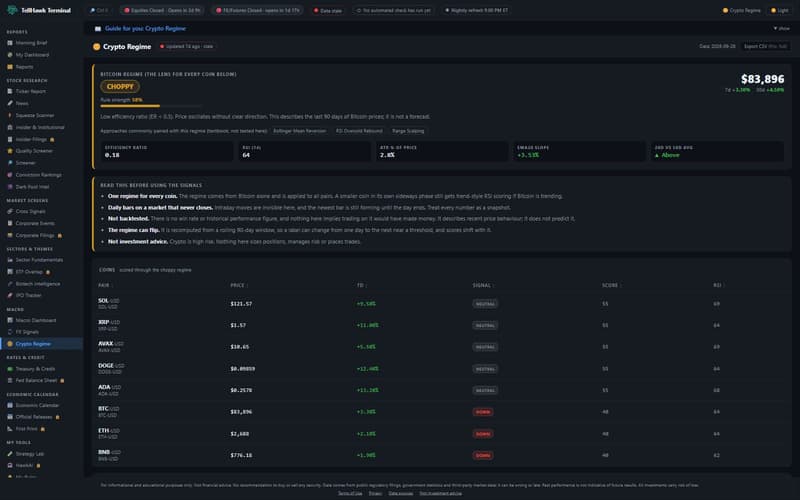
Task: Open Guide for you: Crypto Regime link
Action: click(145, 29)
